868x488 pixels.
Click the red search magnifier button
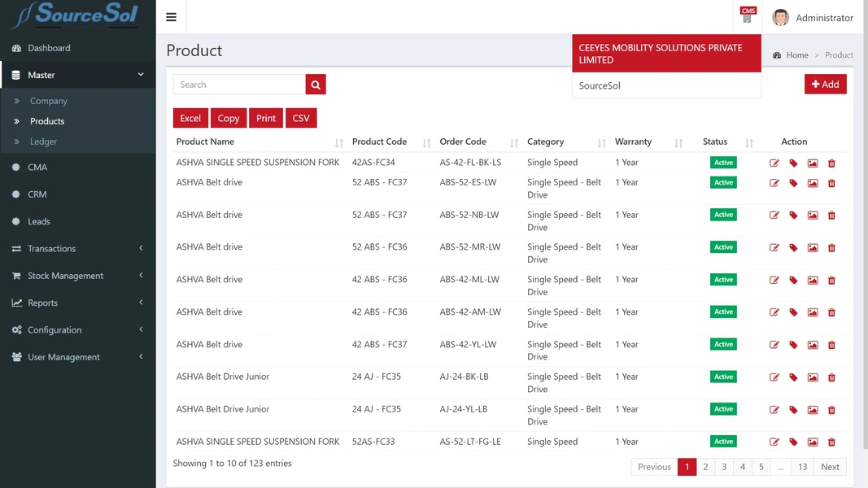(x=316, y=85)
